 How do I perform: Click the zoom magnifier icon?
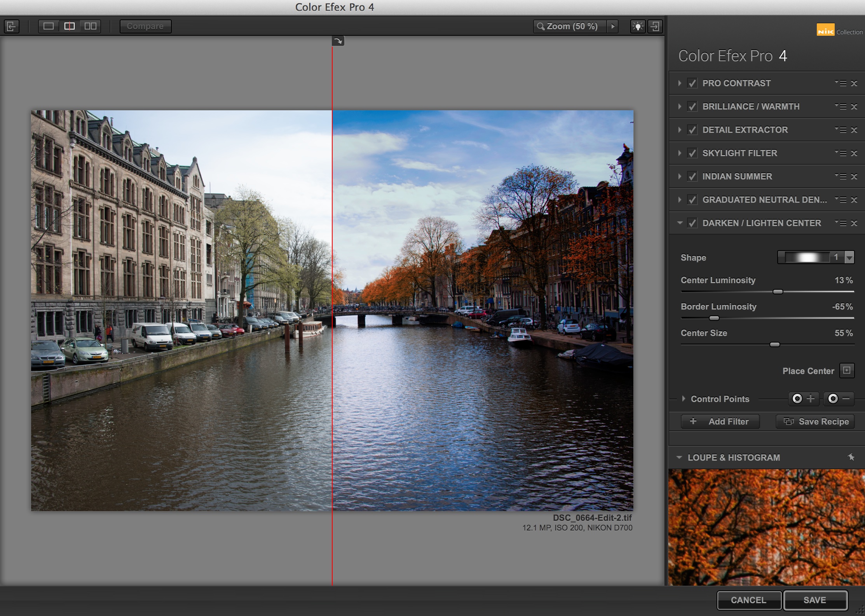click(x=541, y=26)
